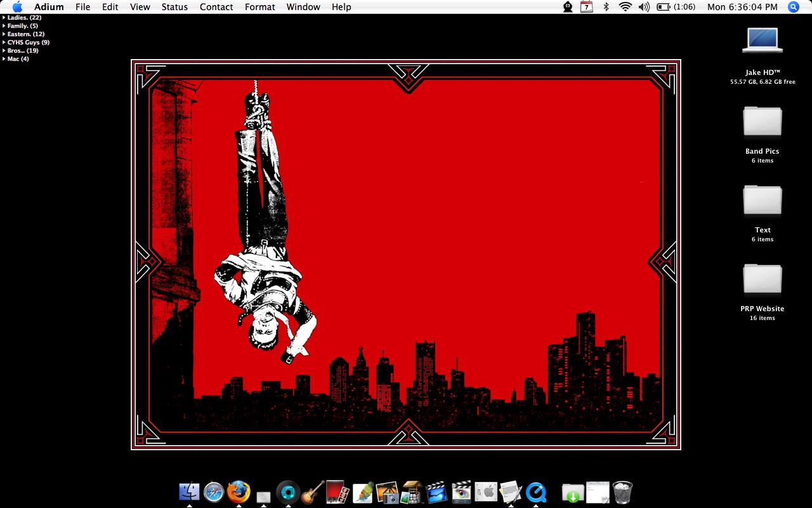
Task: Open the Wi-Fi AirPort menu
Action: 625,7
